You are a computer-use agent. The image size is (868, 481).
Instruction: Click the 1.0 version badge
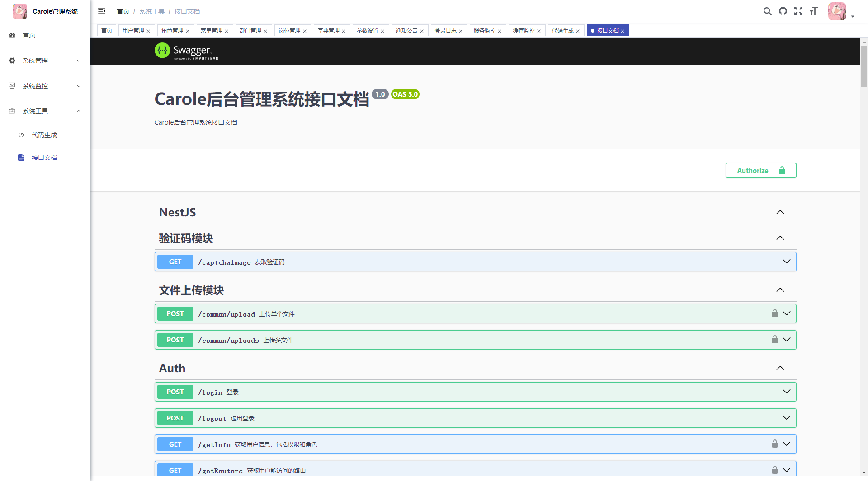click(380, 94)
